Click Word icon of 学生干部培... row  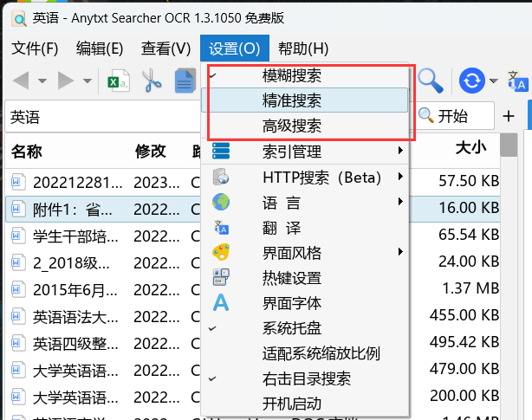(x=18, y=236)
